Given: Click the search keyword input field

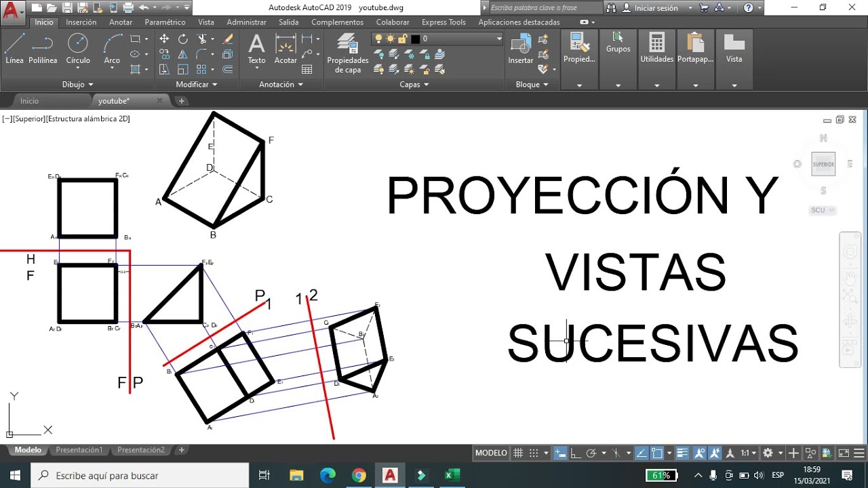Looking at the screenshot, I should 545,7.
